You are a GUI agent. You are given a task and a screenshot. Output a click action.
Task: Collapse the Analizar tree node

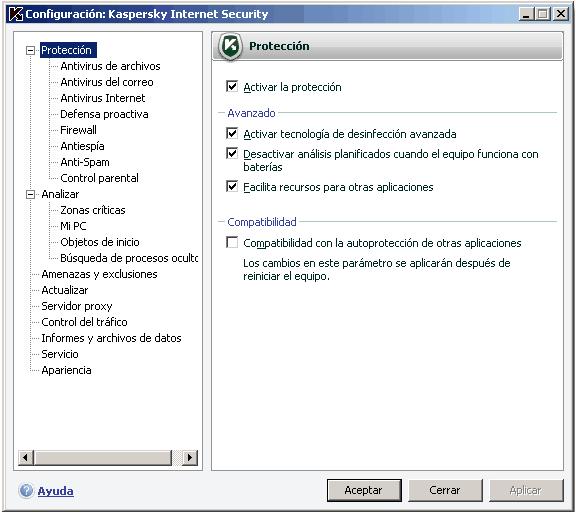[30, 194]
